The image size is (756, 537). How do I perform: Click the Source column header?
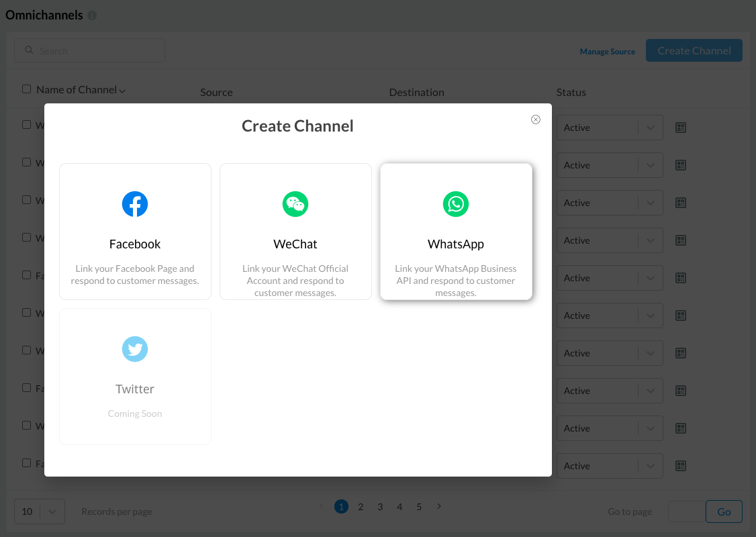click(216, 92)
